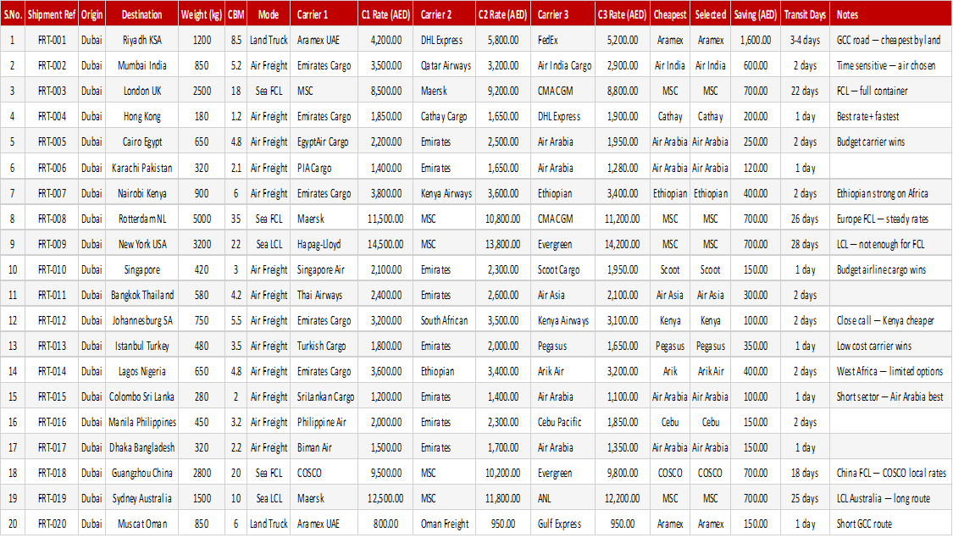Select Hong Kong destination cell
The width and height of the screenshot is (953, 560).
[141, 117]
